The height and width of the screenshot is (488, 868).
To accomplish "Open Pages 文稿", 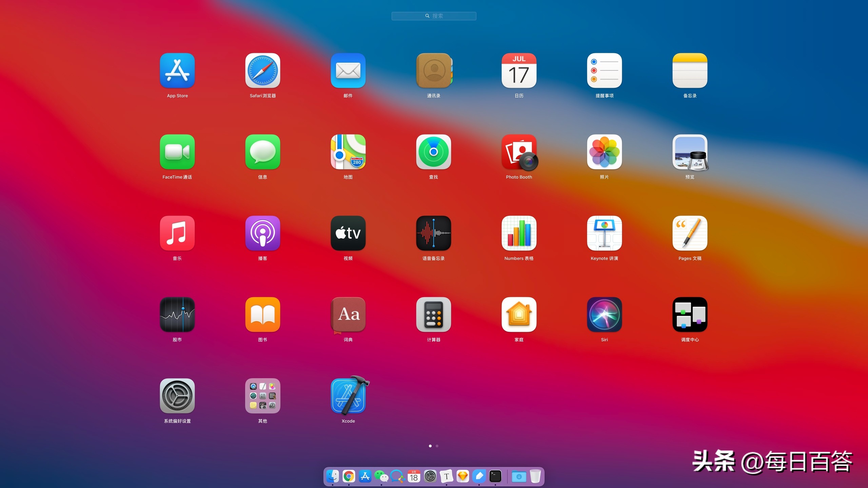I will (690, 233).
